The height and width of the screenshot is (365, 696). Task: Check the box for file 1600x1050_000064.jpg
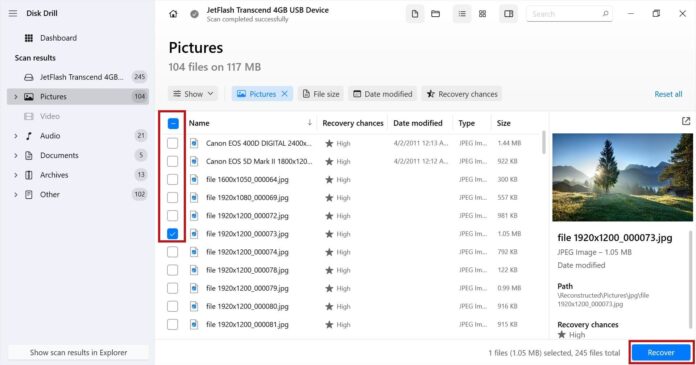point(172,179)
